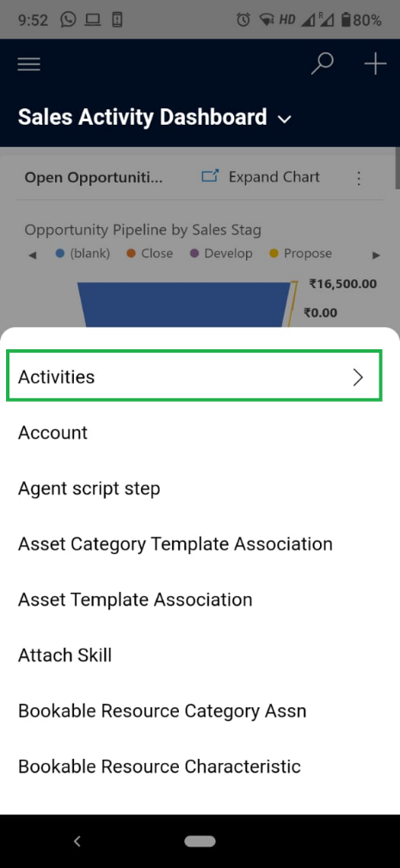The image size is (400, 868).
Task: Tap the Android home pill button
Action: tap(200, 841)
